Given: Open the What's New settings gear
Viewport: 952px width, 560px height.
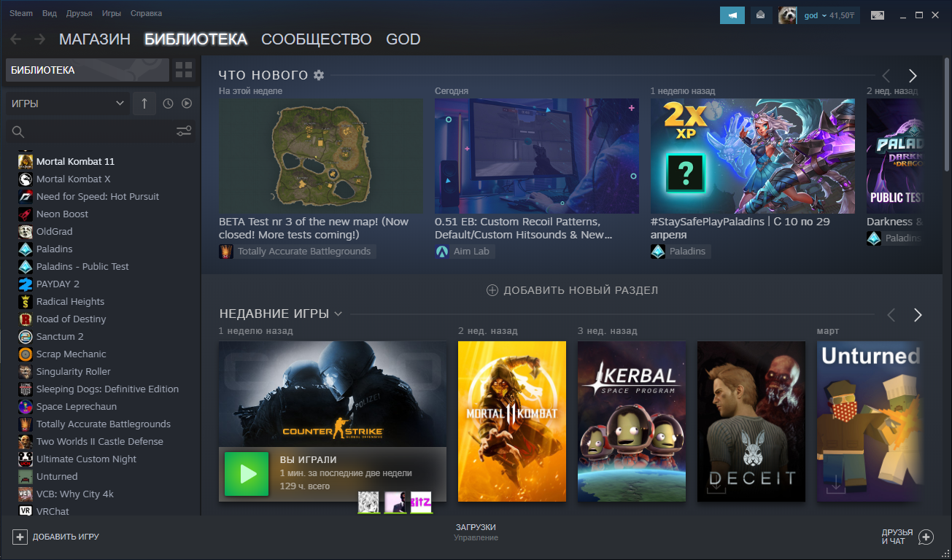Looking at the screenshot, I should (x=318, y=75).
